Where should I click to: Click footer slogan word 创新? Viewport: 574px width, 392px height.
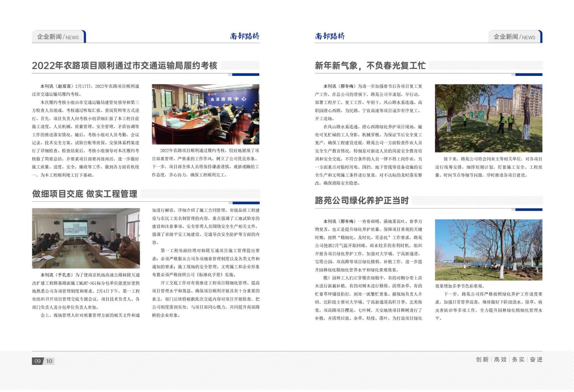482,360
